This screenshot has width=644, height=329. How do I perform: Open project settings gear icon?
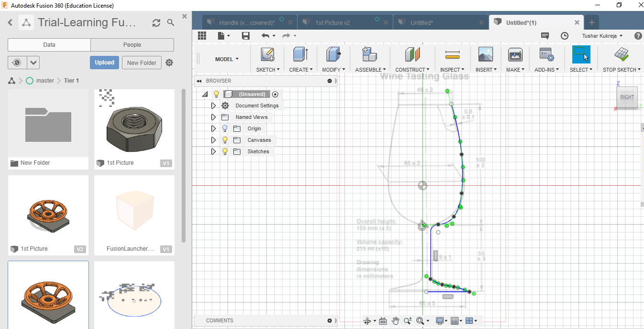169,63
